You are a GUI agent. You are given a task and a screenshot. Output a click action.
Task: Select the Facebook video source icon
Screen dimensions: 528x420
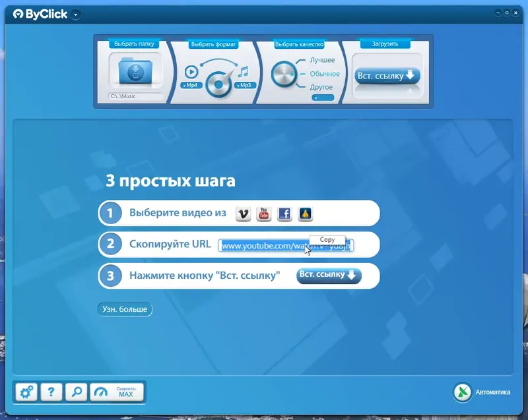click(x=284, y=213)
